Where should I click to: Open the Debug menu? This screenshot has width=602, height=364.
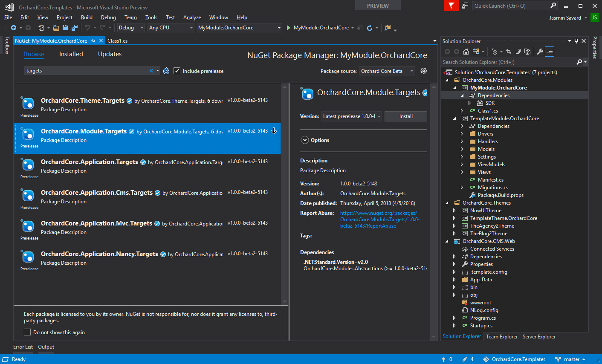pyautogui.click(x=108, y=17)
